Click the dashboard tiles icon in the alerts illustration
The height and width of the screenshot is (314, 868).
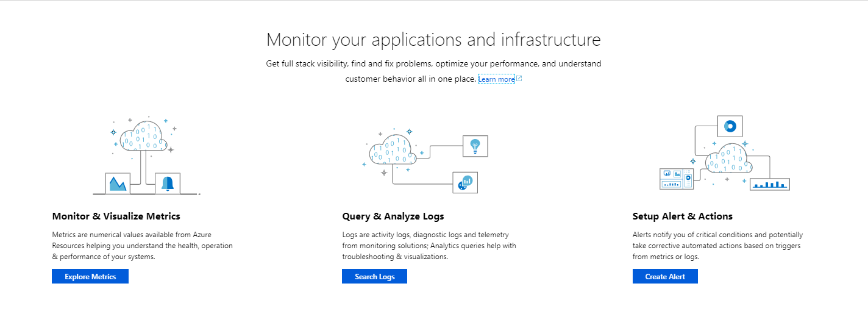(x=678, y=179)
